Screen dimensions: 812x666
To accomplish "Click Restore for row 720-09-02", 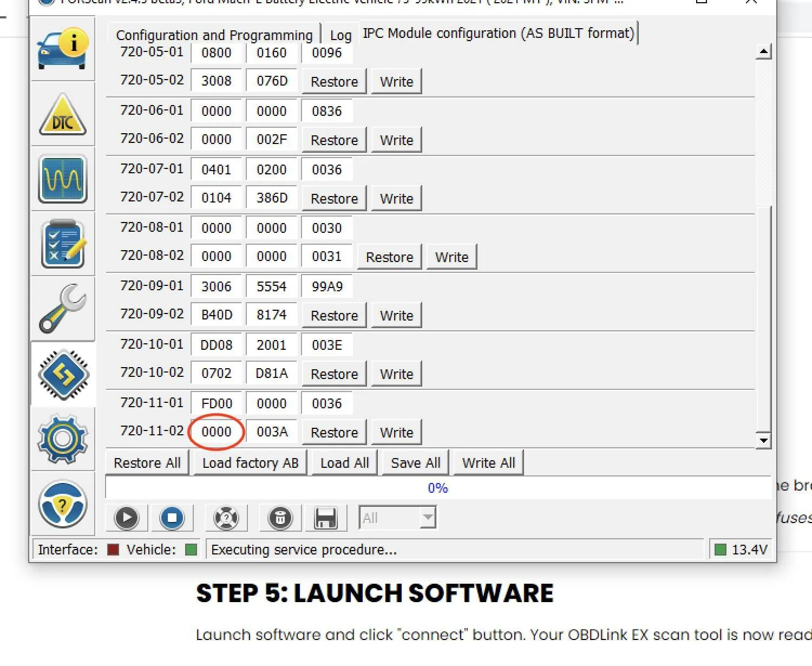I will (335, 316).
